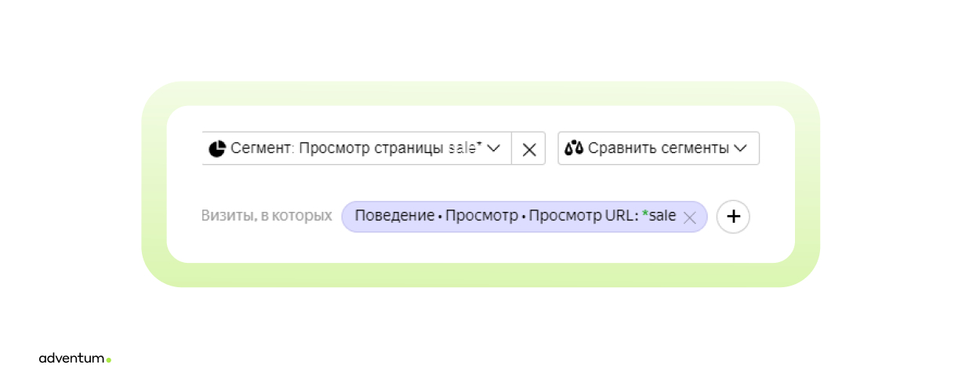Screen dimensions: 980x379
Task: Click the middle "Просмотр" word in the chip
Action: [481, 217]
